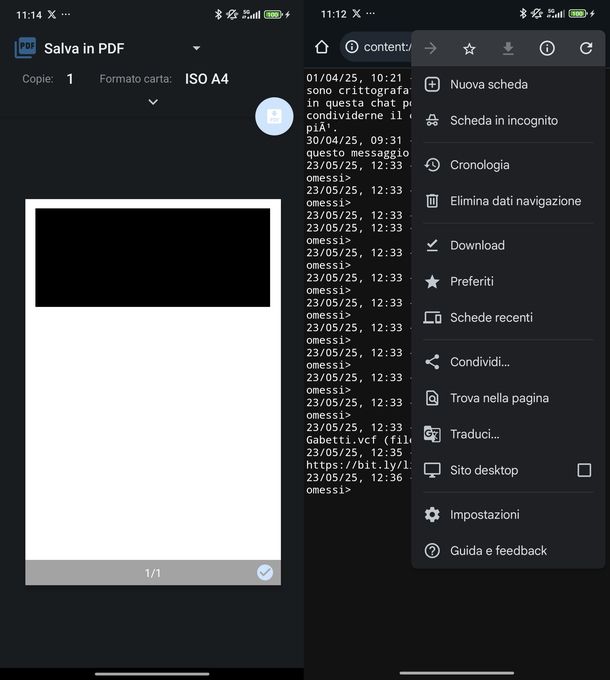Tap the page preview thumbnail
This screenshot has width=610, height=680.
(x=152, y=380)
